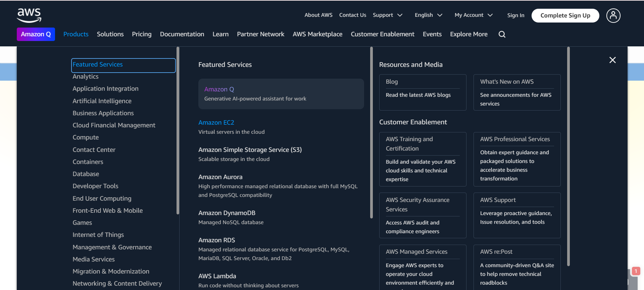644x290 pixels.
Task: Open the search magnifier icon
Action: pyautogui.click(x=502, y=34)
